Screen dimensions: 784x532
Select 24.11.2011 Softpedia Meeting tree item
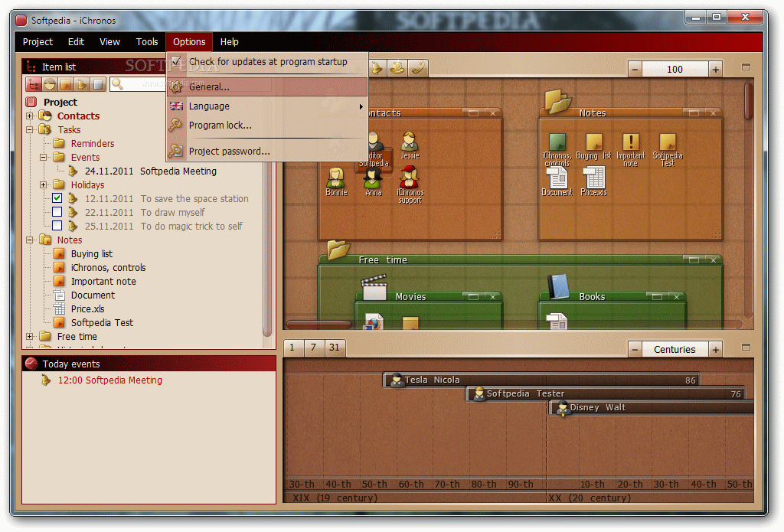[x=151, y=171]
